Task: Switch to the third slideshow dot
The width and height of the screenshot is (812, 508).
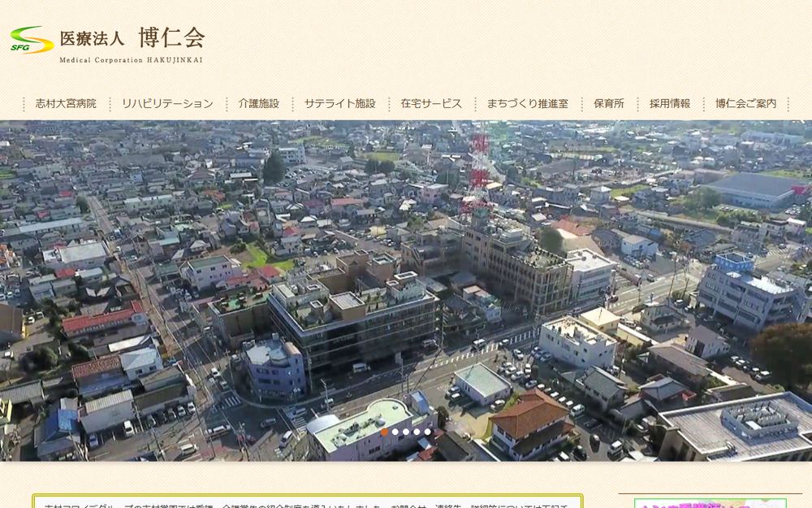Action: click(x=406, y=432)
